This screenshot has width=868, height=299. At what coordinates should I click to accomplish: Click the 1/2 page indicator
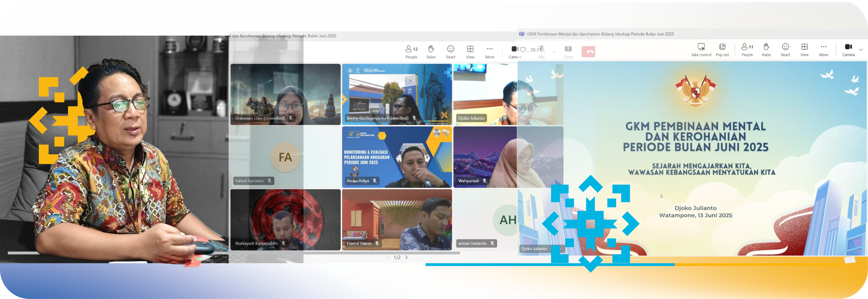[x=397, y=257]
